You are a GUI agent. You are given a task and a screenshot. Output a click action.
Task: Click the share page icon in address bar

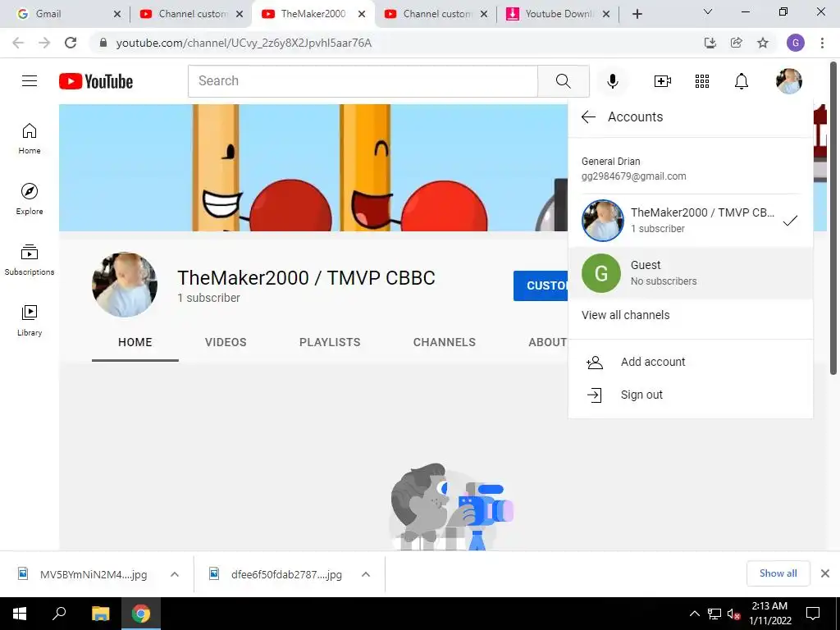(x=737, y=43)
